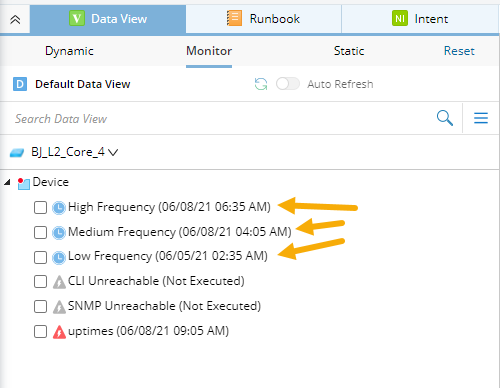Click the red uptimes alert icon
The height and width of the screenshot is (388, 500).
click(x=59, y=332)
